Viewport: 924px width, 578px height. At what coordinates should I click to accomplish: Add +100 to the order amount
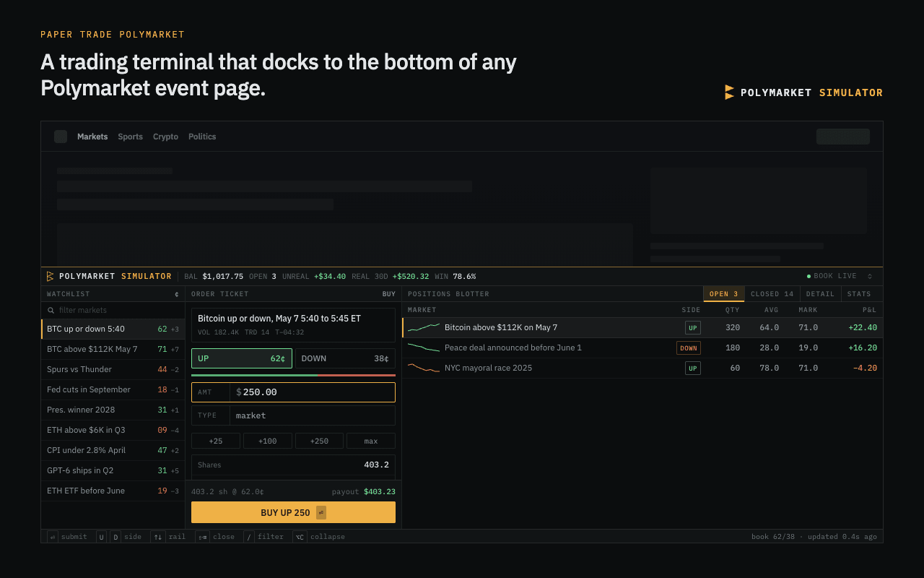tap(268, 441)
